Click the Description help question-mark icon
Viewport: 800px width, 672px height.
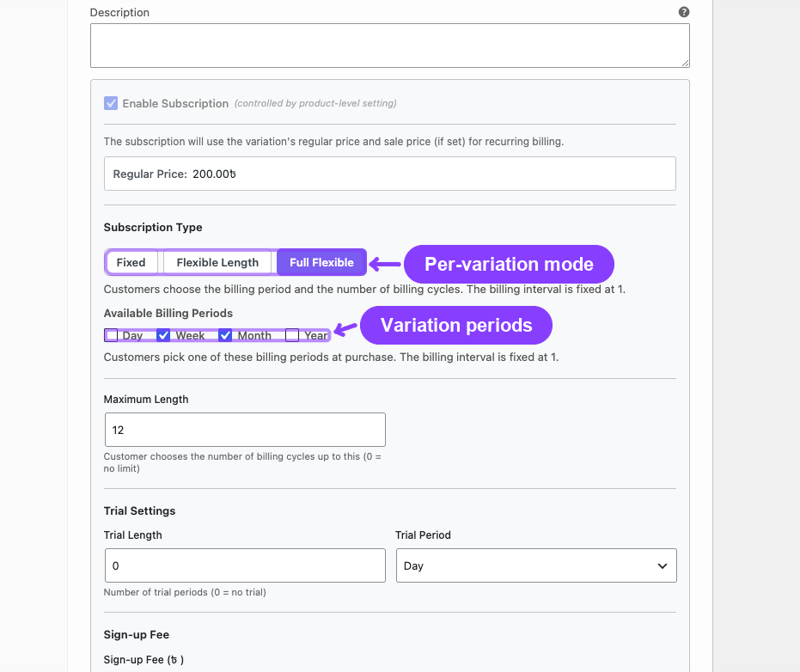tap(684, 12)
